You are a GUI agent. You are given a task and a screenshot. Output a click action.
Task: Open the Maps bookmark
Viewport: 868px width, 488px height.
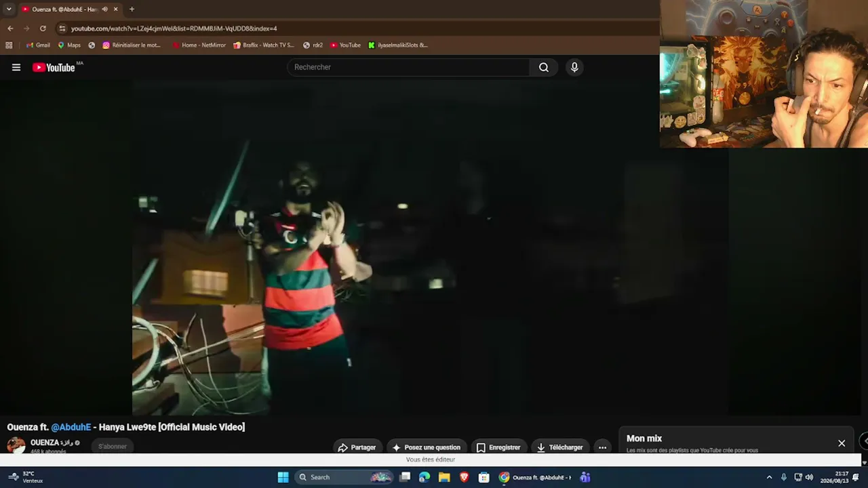69,45
